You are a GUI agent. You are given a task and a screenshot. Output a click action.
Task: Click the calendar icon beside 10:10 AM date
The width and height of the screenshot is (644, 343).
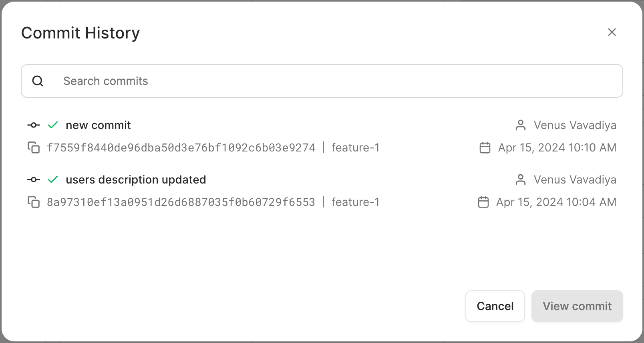[x=485, y=148]
